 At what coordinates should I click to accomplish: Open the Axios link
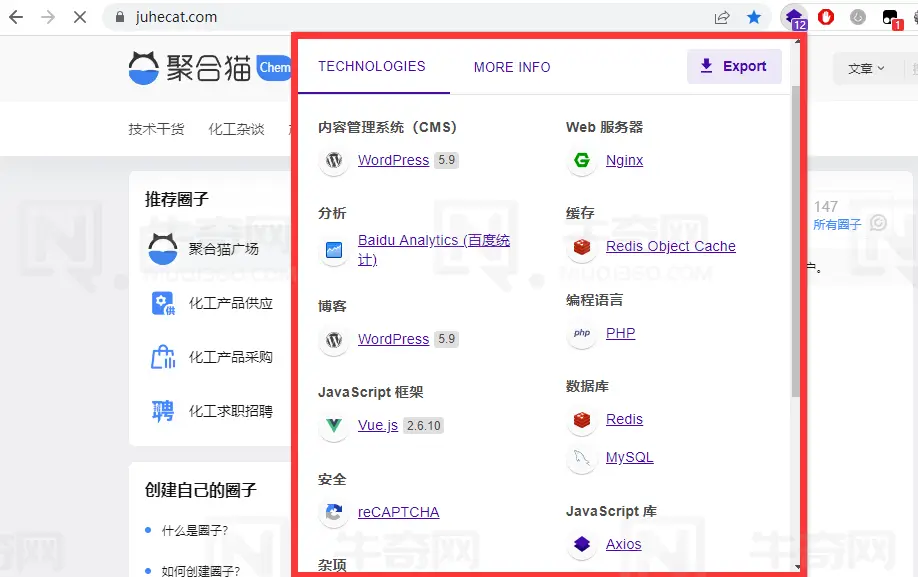pos(624,544)
